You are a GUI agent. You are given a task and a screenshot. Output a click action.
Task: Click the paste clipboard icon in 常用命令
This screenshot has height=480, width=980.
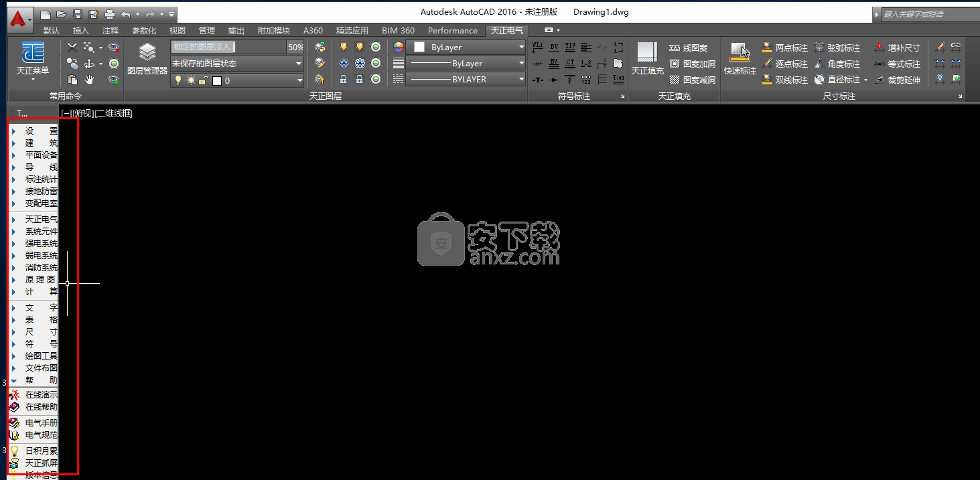point(72,80)
